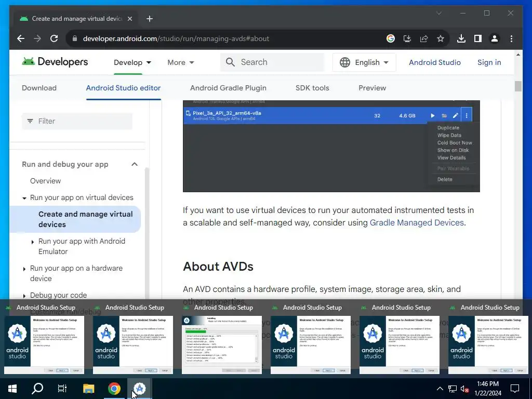Collapse Run your app on virtual devices
The image size is (532, 399).
point(24,198)
